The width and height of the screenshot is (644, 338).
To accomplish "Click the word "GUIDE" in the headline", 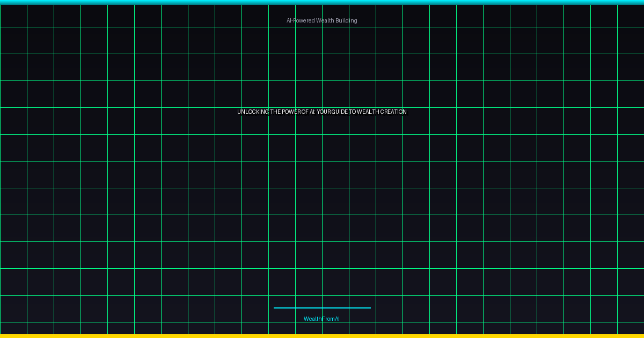I will click(340, 112).
